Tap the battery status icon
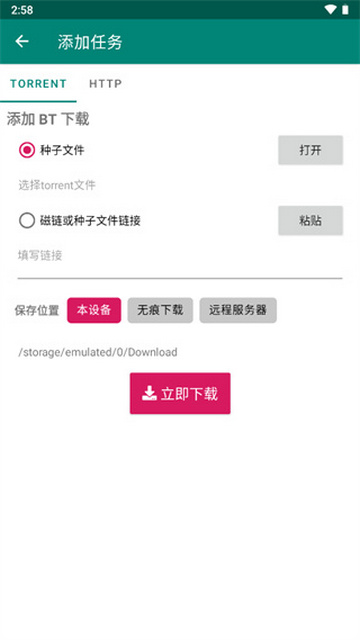 point(345,9)
